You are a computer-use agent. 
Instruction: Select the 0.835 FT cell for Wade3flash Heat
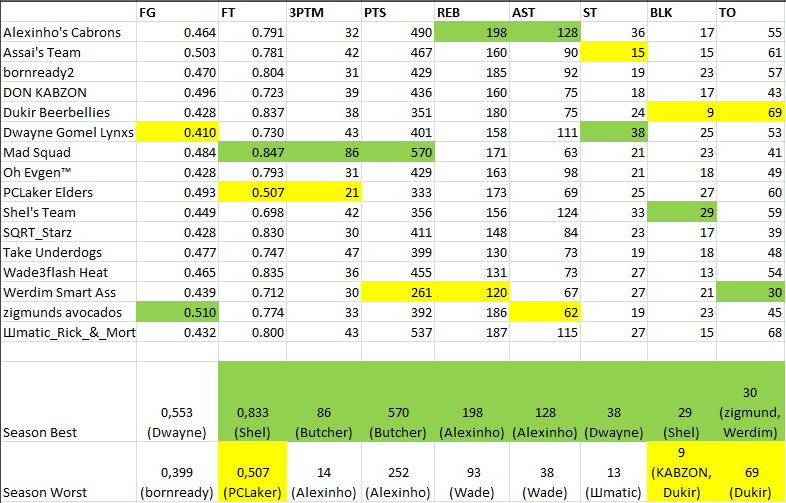[253, 272]
